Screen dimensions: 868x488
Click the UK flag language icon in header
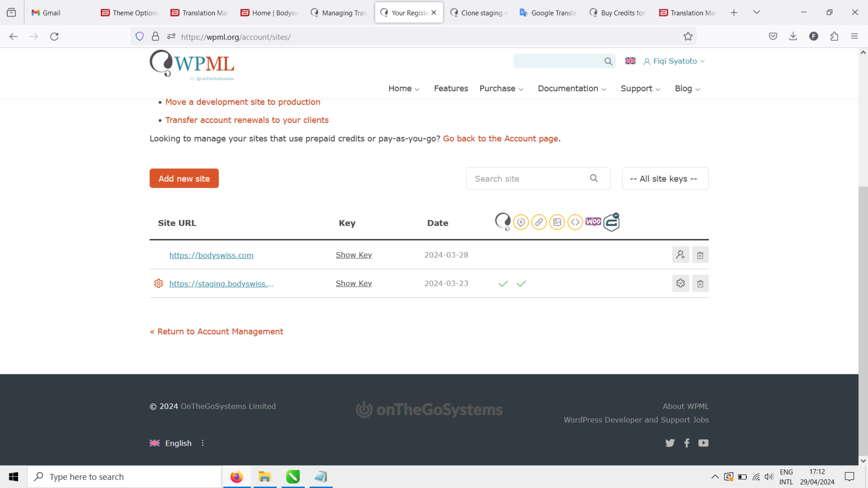pyautogui.click(x=630, y=61)
